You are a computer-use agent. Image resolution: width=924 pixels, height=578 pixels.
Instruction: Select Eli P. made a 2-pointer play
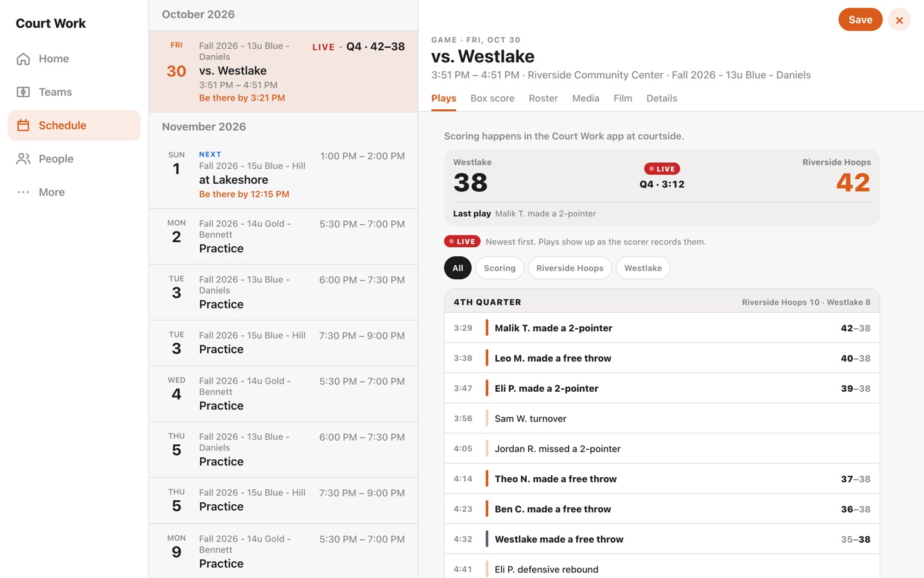662,388
